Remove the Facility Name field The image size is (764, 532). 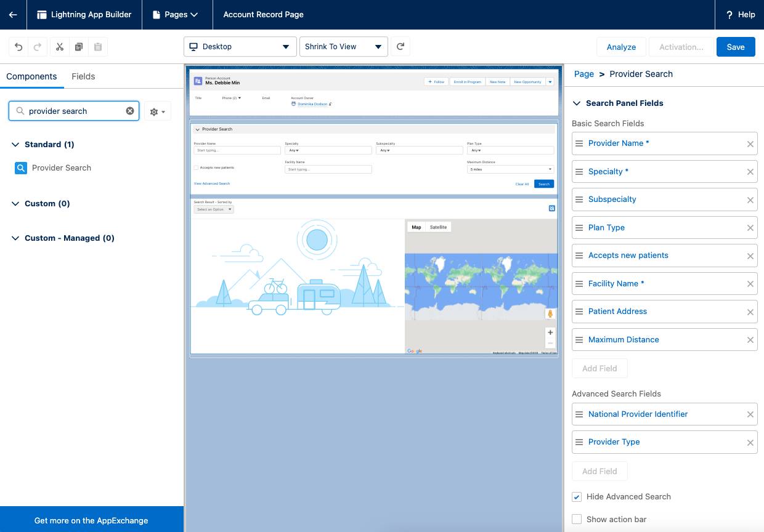pyautogui.click(x=750, y=284)
